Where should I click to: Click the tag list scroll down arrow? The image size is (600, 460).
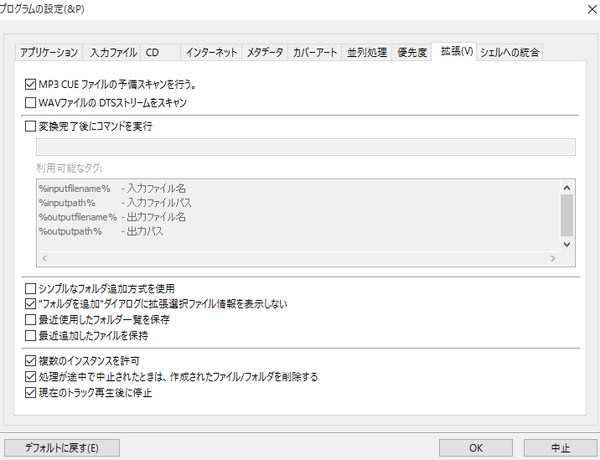[x=567, y=244]
